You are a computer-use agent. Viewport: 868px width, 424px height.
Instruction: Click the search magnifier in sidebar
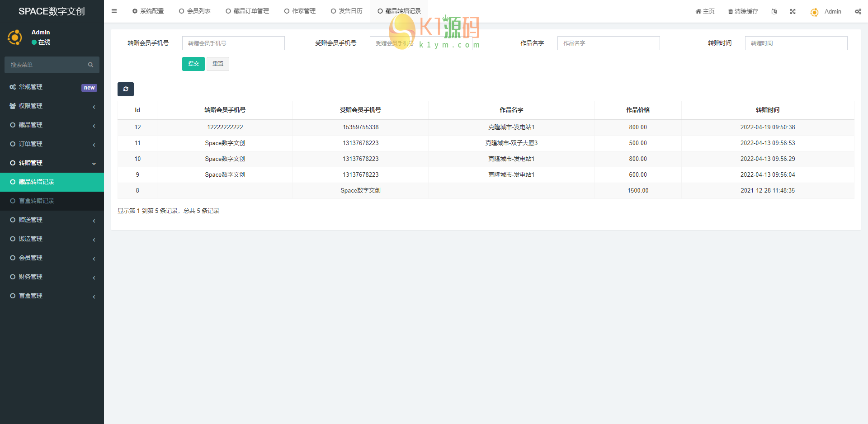click(90, 65)
